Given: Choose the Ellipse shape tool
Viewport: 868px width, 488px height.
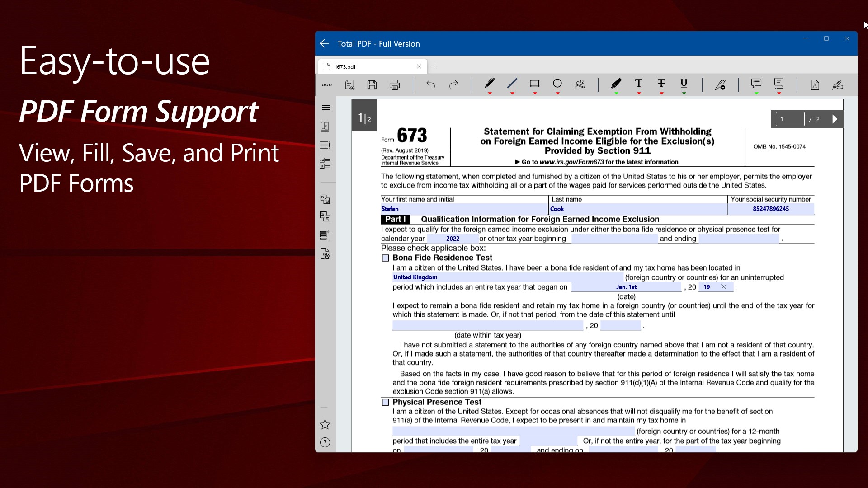Looking at the screenshot, I should pyautogui.click(x=557, y=84).
